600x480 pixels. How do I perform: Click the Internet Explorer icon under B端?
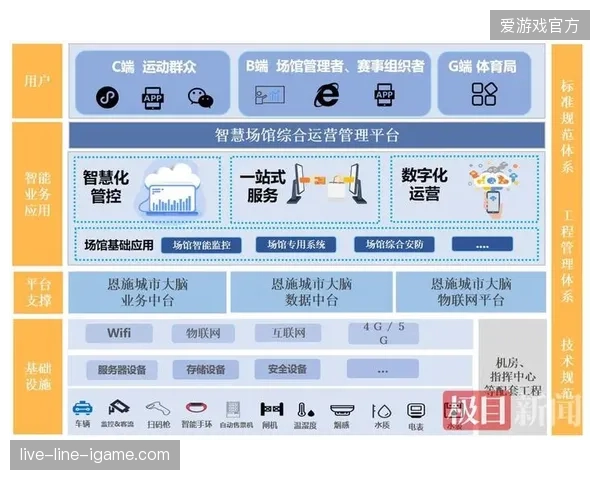coord(326,95)
